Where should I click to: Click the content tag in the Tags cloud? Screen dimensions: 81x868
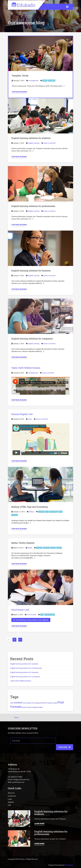pyautogui.click(x=18, y=703)
